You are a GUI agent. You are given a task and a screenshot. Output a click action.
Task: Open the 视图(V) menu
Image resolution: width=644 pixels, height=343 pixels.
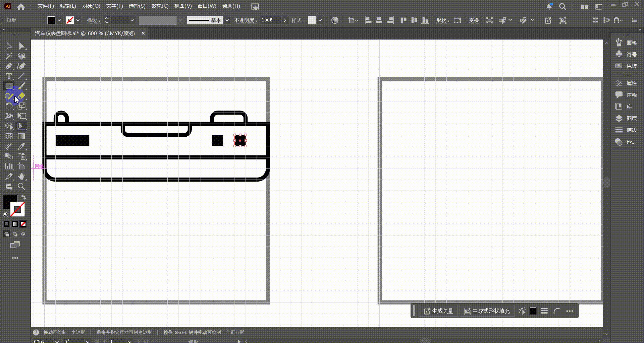point(183,6)
